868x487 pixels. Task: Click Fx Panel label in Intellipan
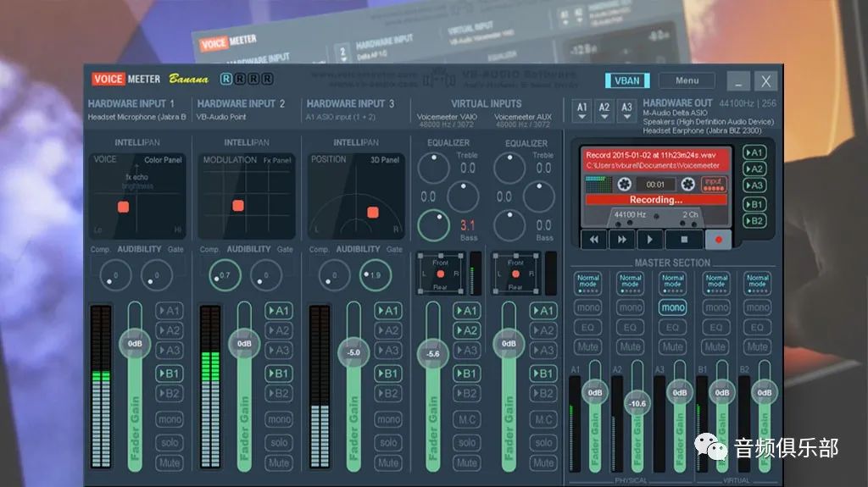[277, 160]
